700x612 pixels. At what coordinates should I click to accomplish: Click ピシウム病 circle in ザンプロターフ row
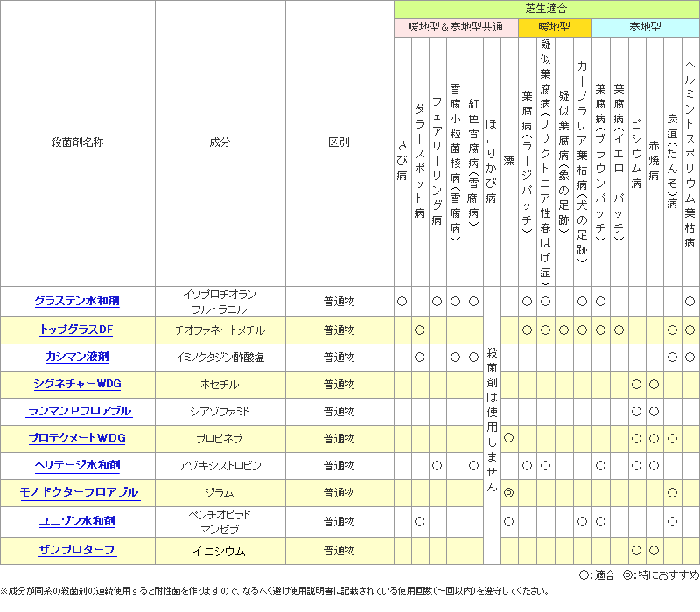[x=637, y=551]
